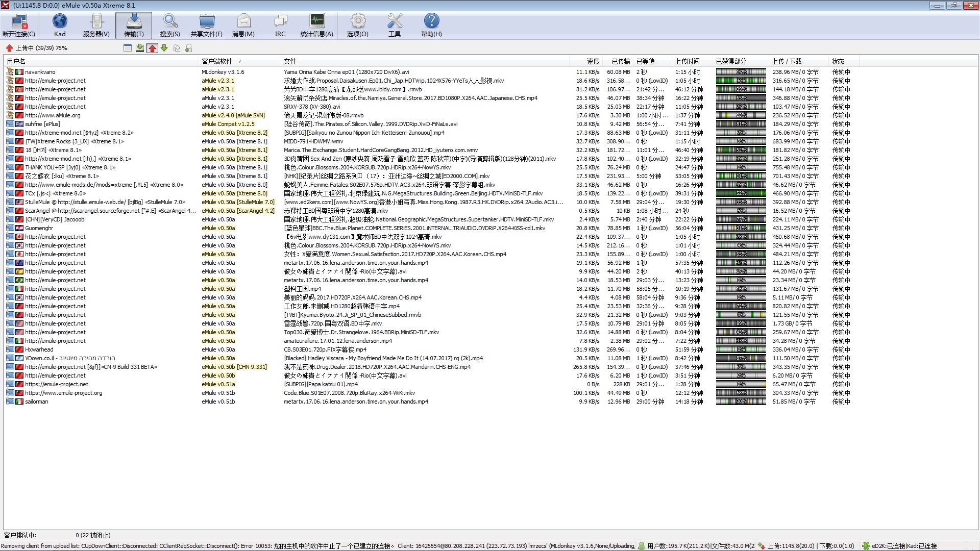980x551 pixels.
Task: Sort the list by Speed (速度) column
Action: [593, 61]
